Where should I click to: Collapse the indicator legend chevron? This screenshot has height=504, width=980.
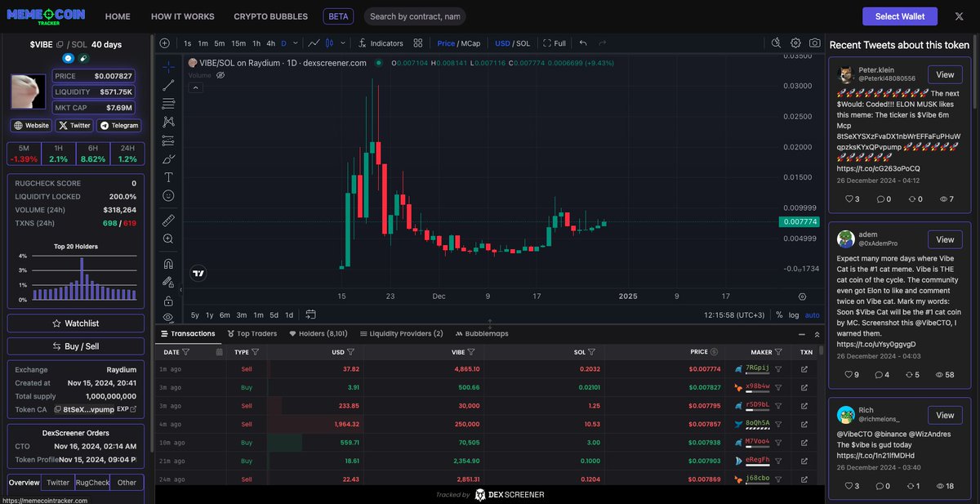[196, 87]
